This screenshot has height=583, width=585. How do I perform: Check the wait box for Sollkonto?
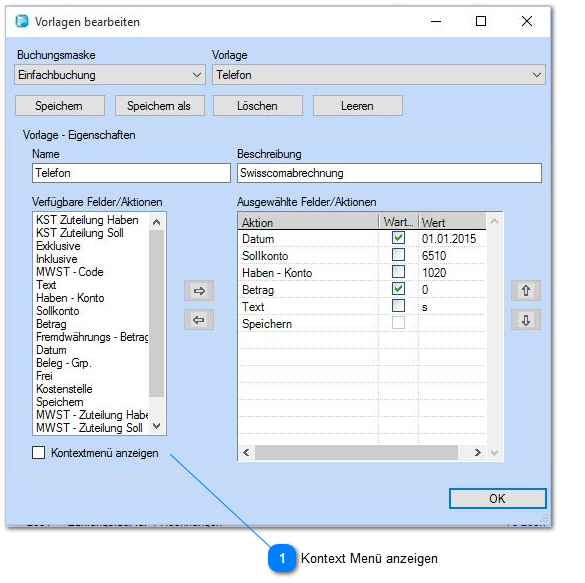[398, 255]
